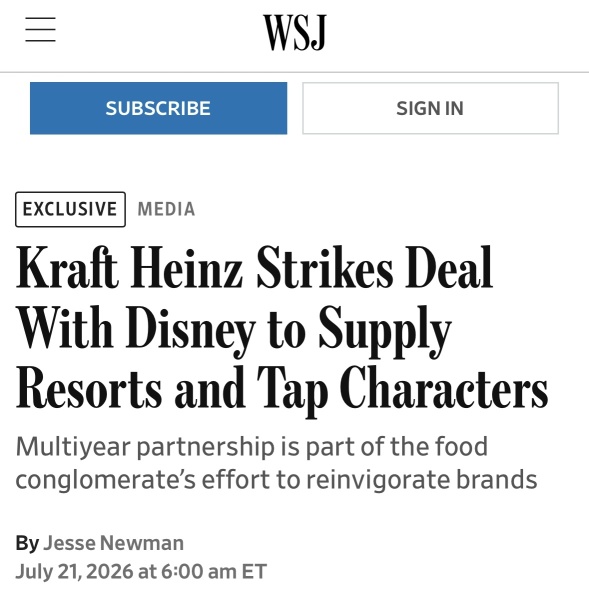Screen dimensions: 589x594
Task: Go to the WSJ home logo
Action: click(295, 33)
